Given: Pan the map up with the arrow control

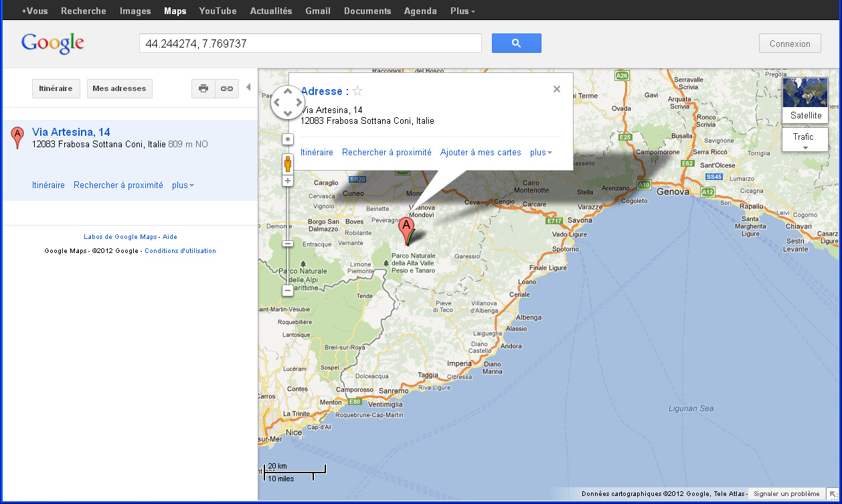Looking at the screenshot, I should pos(288,91).
